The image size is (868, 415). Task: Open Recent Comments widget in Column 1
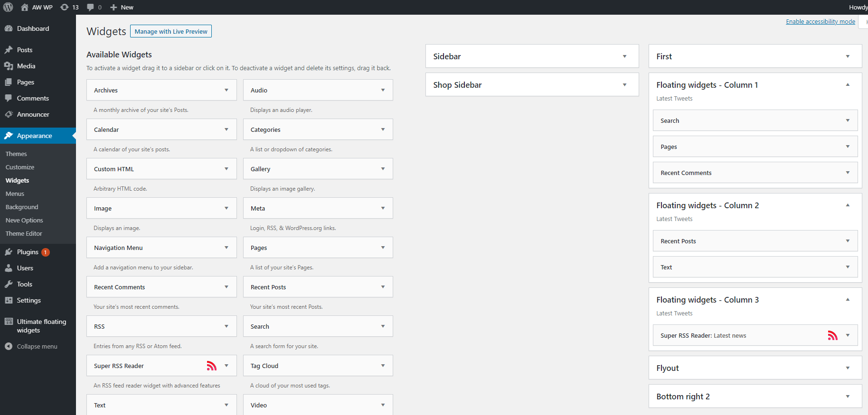pyautogui.click(x=755, y=173)
